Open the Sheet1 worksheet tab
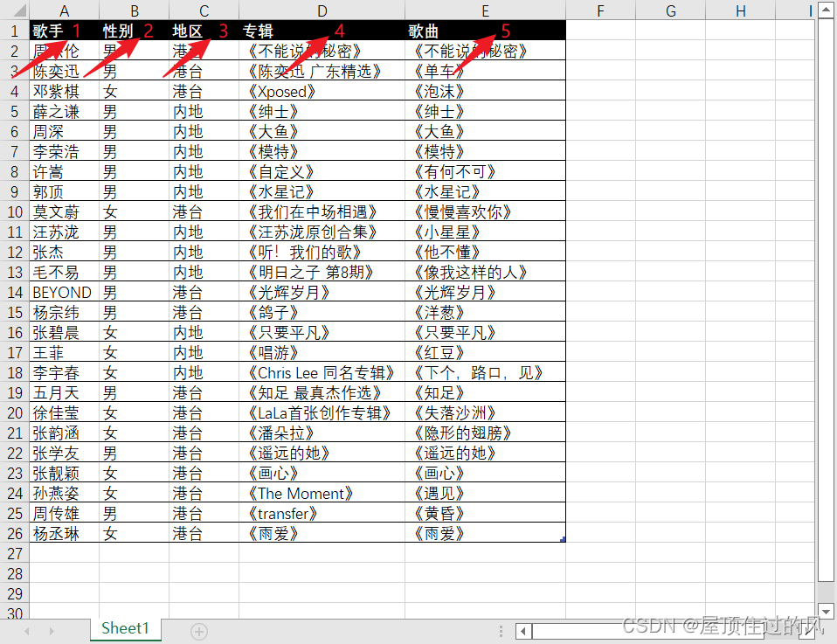 click(x=126, y=628)
